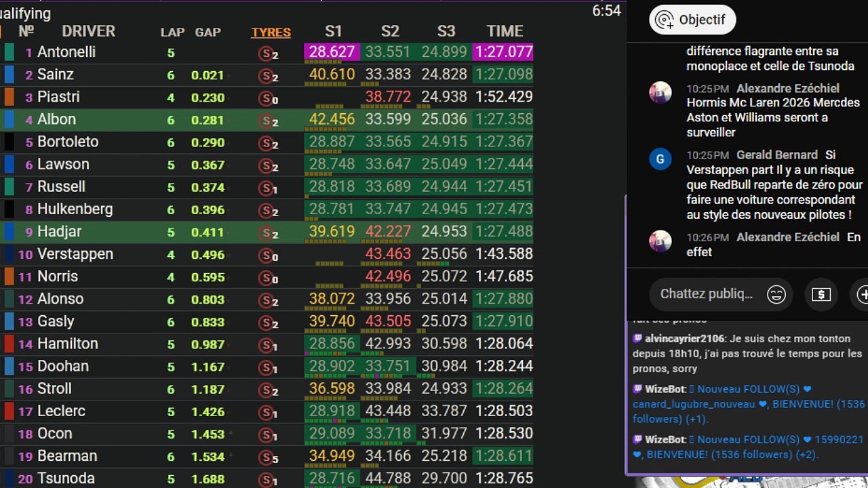Click Bortoleto's soft tyre icon
Viewport: 868px width, 488px height.
[x=267, y=143]
